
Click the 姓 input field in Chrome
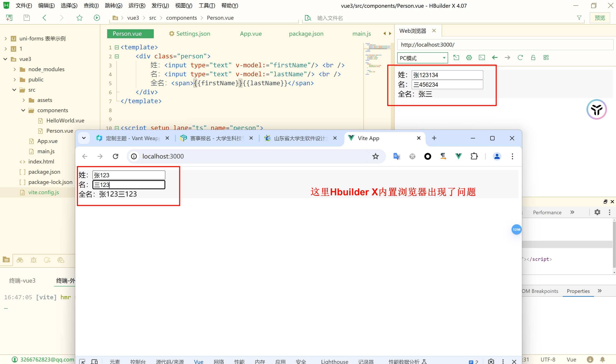[129, 175]
